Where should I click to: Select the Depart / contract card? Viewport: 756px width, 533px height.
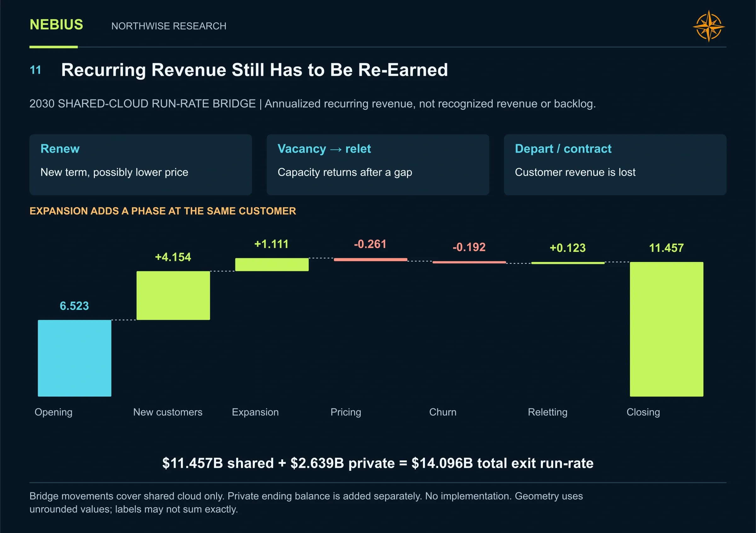pyautogui.click(x=615, y=165)
